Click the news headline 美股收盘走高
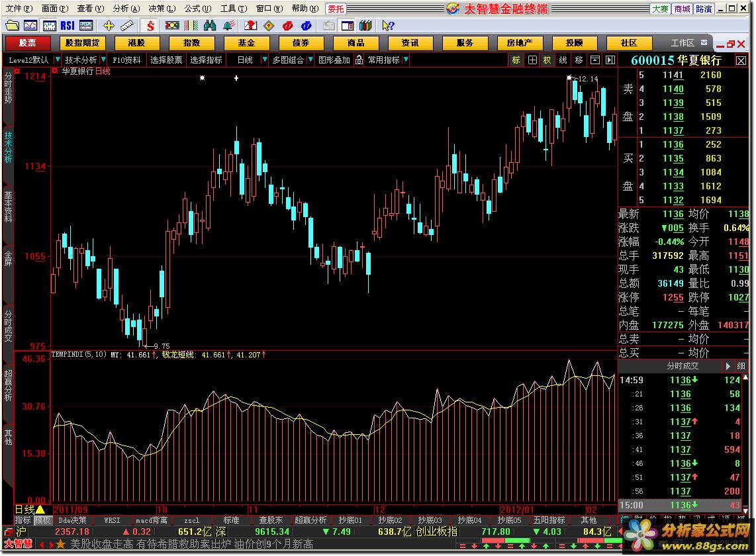 [101, 545]
